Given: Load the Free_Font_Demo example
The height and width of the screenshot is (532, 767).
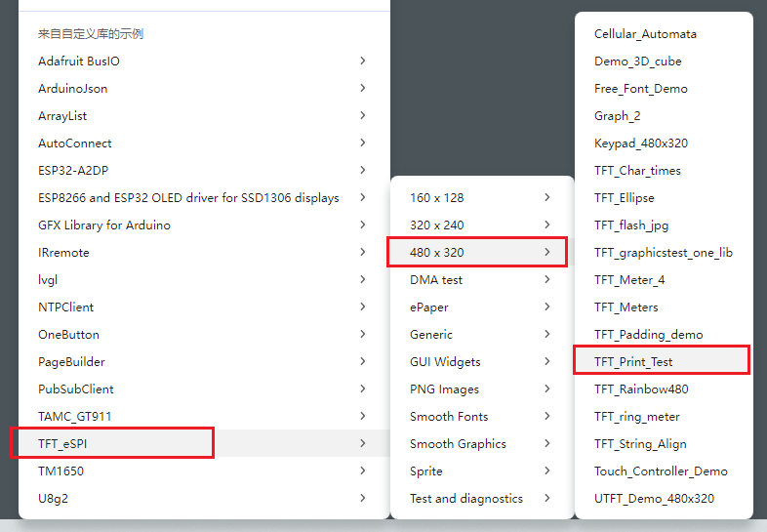Looking at the screenshot, I should pyautogui.click(x=664, y=89).
